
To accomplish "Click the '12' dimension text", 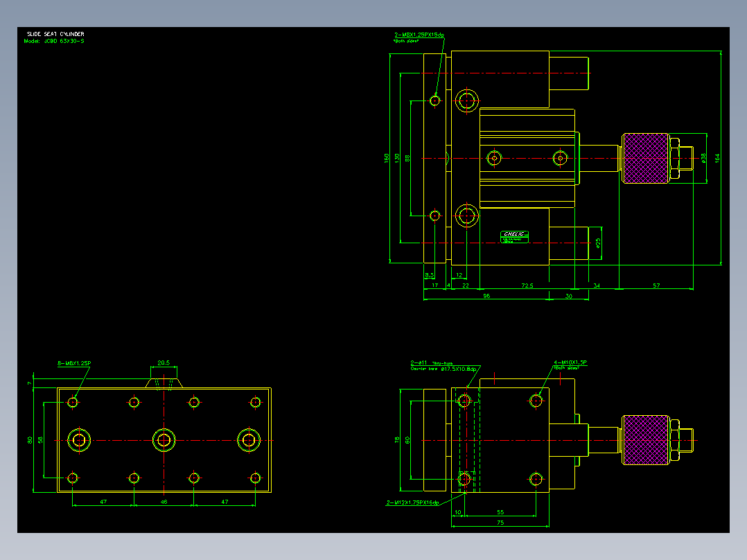I will [459, 275].
